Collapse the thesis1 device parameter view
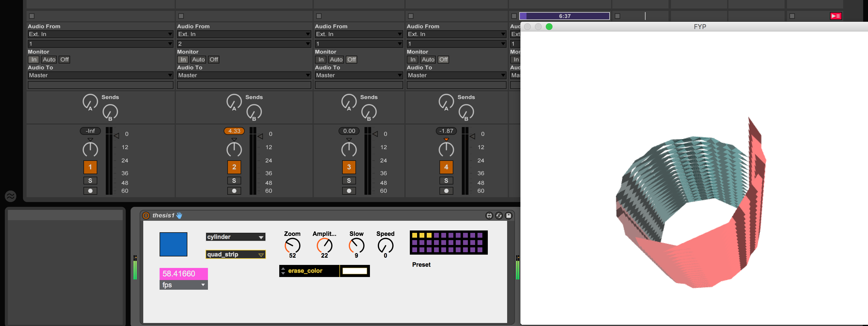The height and width of the screenshot is (326, 868). tap(490, 216)
